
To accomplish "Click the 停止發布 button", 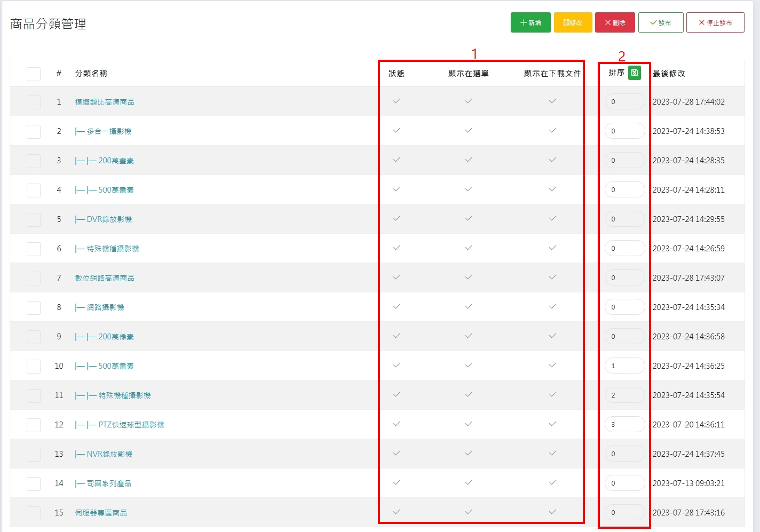I will coord(715,22).
